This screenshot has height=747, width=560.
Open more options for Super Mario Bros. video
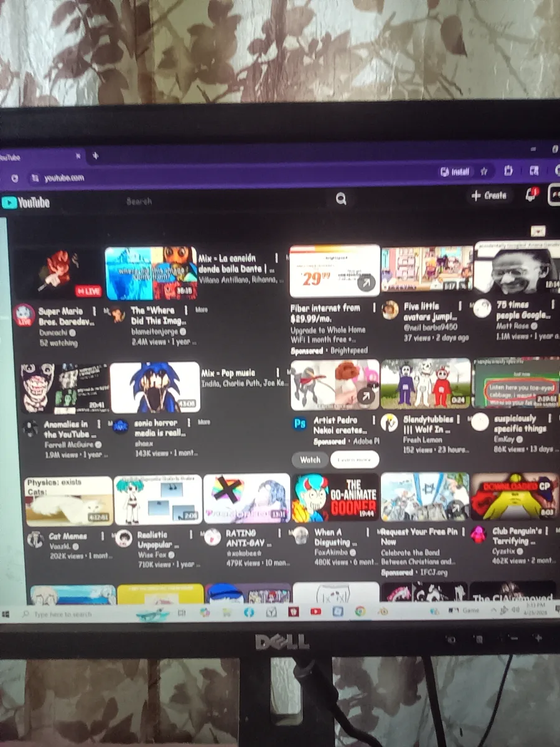pyautogui.click(x=95, y=311)
